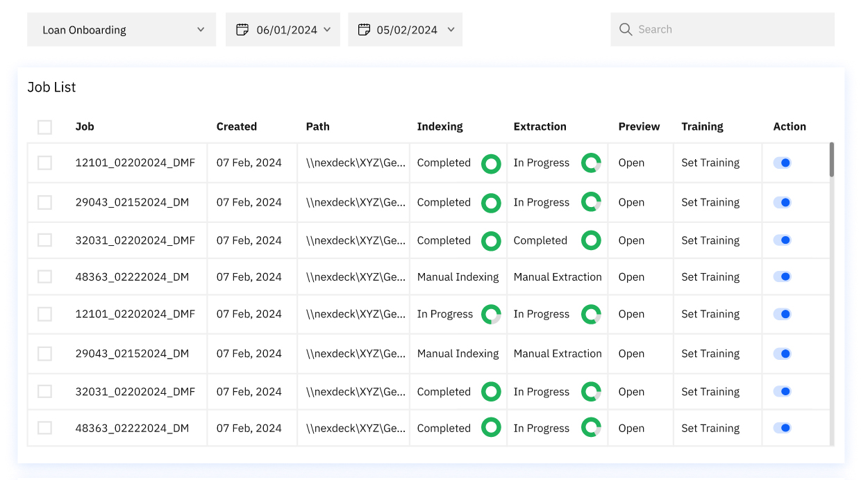Click the Extraction column header
Screen dimensions: 868x480
pos(540,126)
